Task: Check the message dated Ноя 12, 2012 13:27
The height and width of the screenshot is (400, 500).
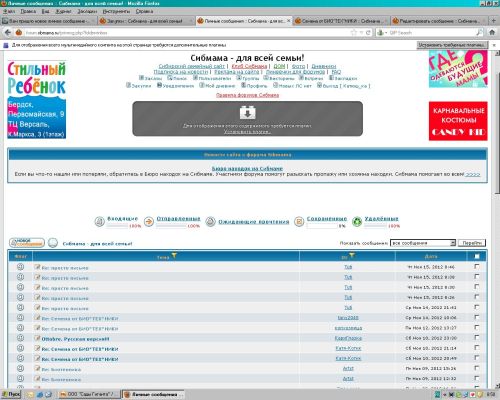Action: click(x=477, y=327)
